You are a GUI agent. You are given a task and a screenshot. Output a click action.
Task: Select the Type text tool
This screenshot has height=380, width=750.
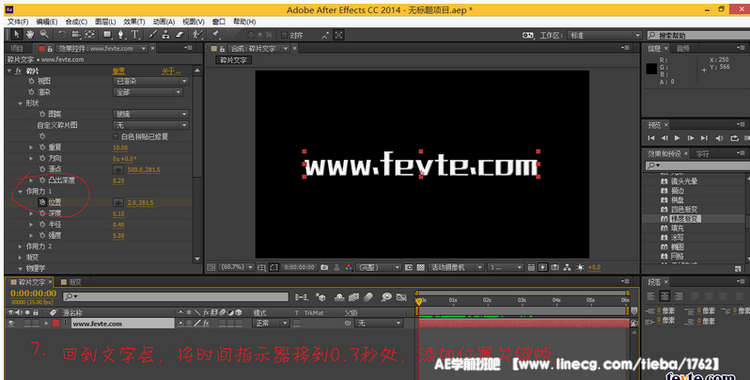pyautogui.click(x=135, y=34)
